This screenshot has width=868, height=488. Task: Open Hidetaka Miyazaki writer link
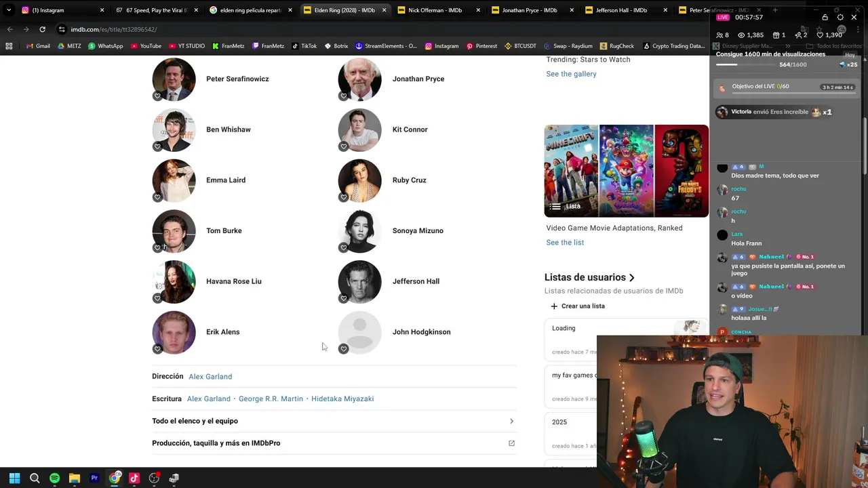click(342, 399)
